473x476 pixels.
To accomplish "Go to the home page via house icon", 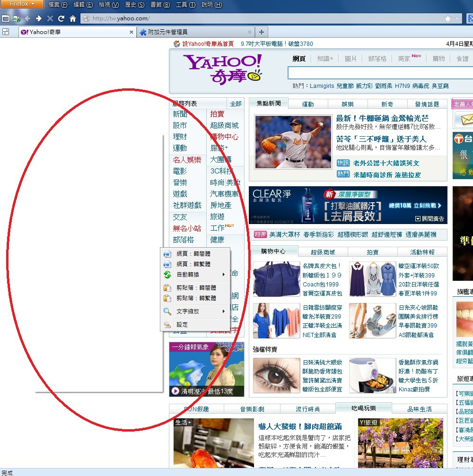I will coord(73,18).
